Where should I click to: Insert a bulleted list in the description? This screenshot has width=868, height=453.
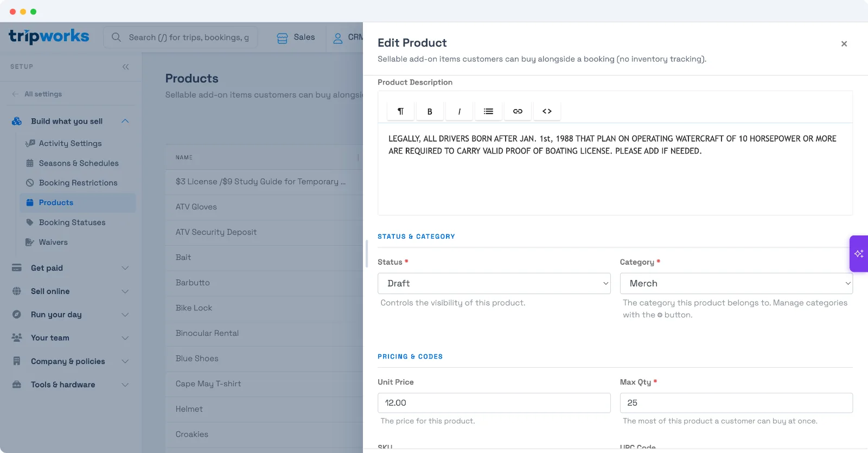pyautogui.click(x=488, y=111)
